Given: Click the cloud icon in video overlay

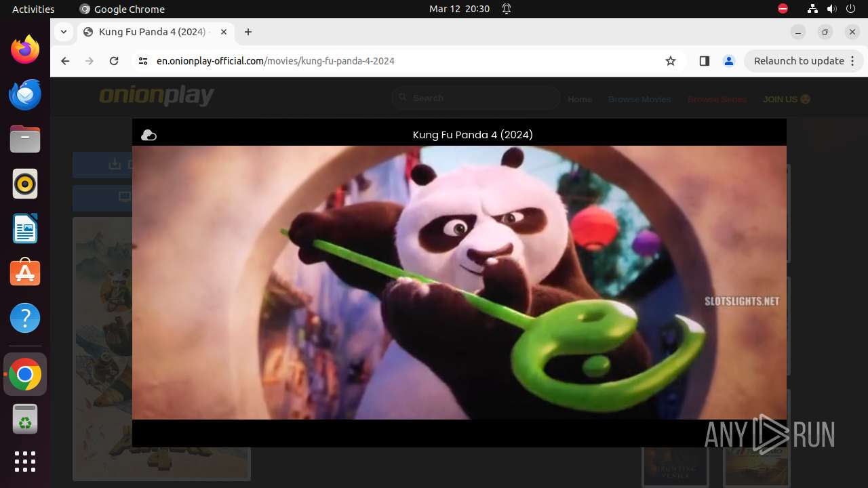Looking at the screenshot, I should tap(149, 136).
